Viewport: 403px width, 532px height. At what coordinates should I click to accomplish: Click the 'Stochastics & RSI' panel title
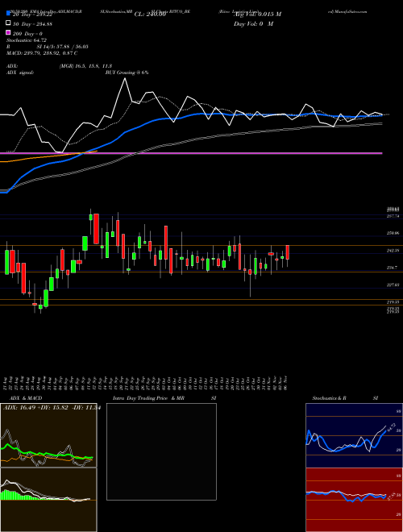click(345, 398)
